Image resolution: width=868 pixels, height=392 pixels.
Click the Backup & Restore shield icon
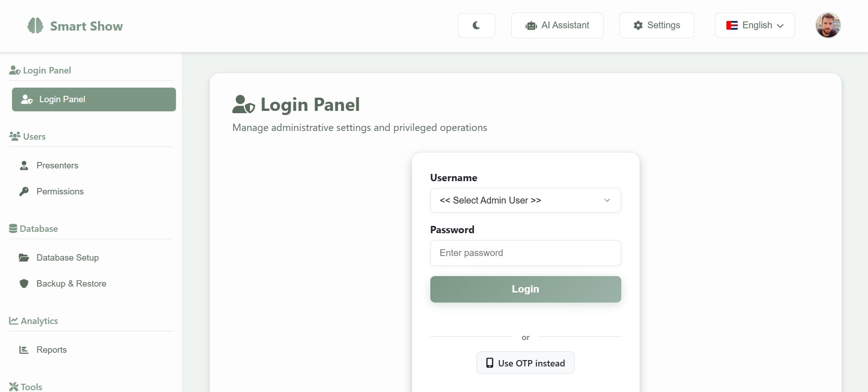click(24, 284)
